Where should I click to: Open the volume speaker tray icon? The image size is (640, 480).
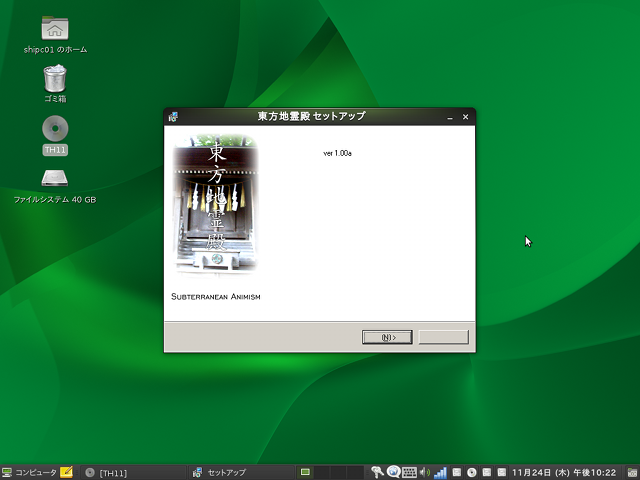424,473
